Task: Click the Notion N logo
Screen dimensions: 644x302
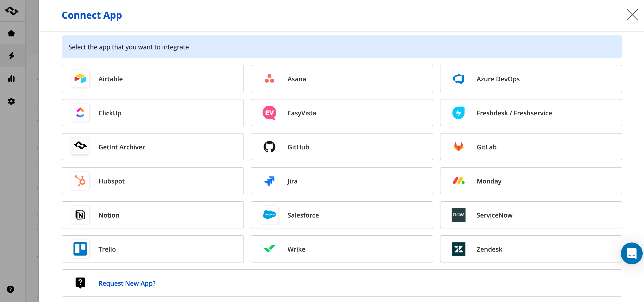Action: 80,215
